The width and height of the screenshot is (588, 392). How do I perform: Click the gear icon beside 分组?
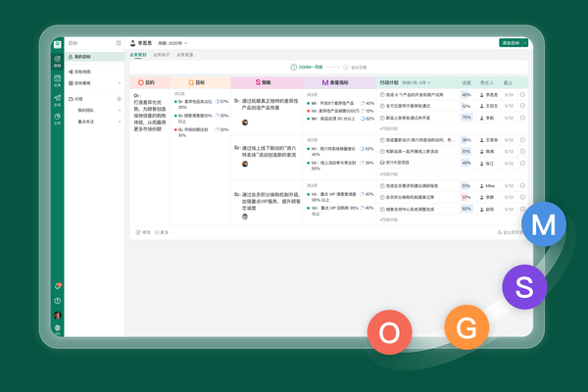[x=119, y=99]
